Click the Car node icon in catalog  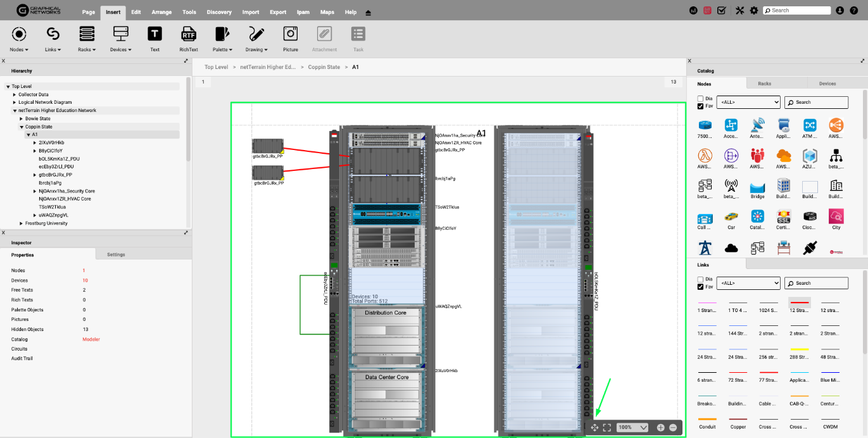point(731,216)
